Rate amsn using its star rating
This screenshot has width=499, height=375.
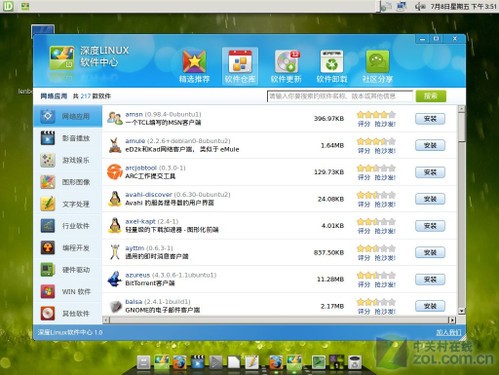pyautogui.click(x=376, y=115)
